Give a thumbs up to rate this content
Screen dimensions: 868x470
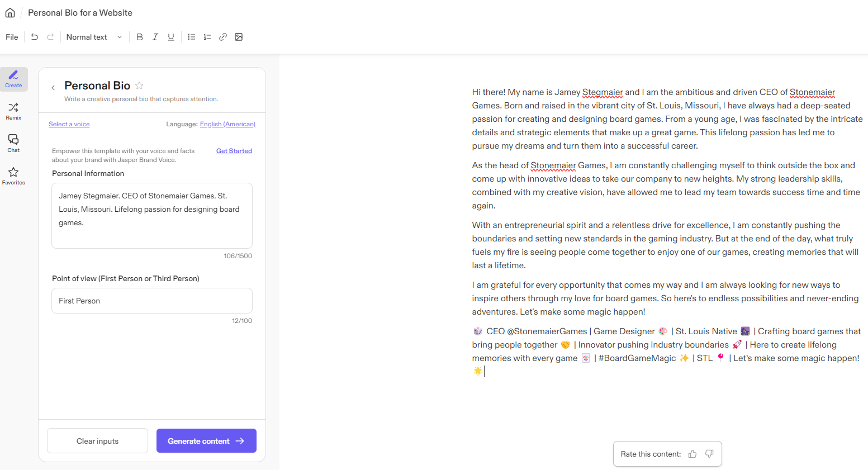692,454
